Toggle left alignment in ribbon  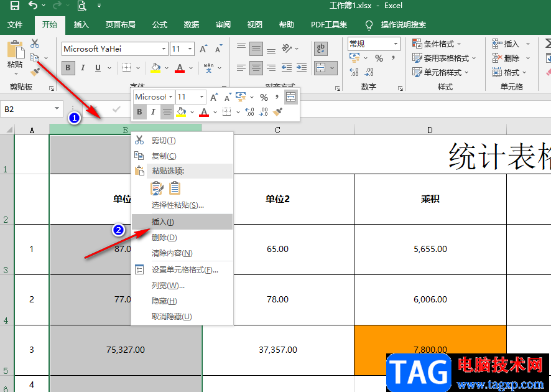pos(241,67)
